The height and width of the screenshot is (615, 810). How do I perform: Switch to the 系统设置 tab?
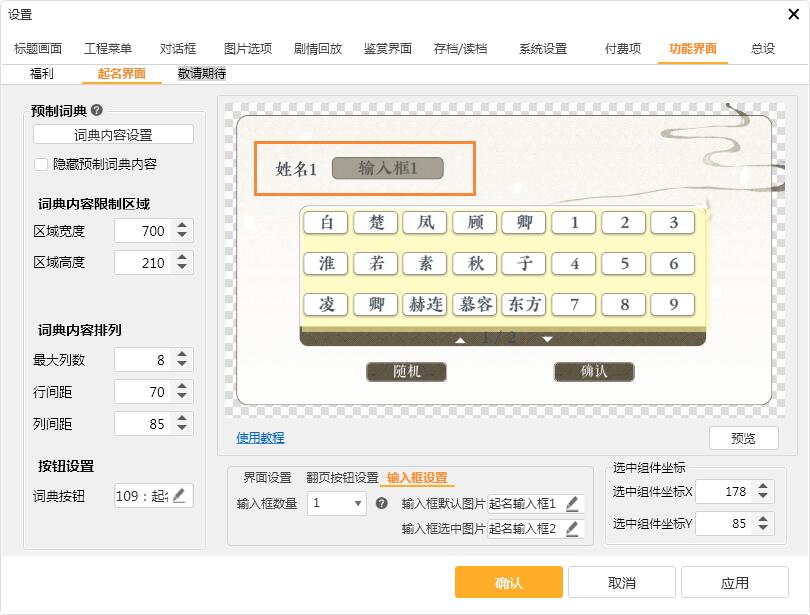(542, 49)
